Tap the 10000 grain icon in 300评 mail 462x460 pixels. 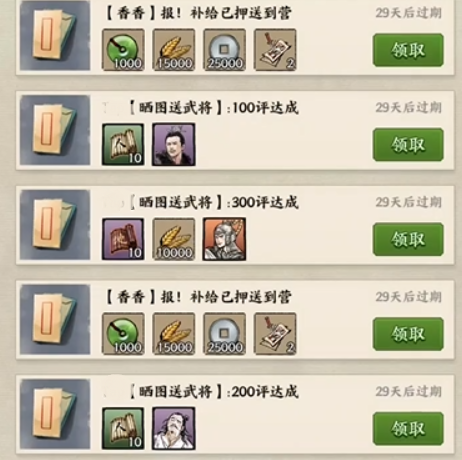coord(174,239)
